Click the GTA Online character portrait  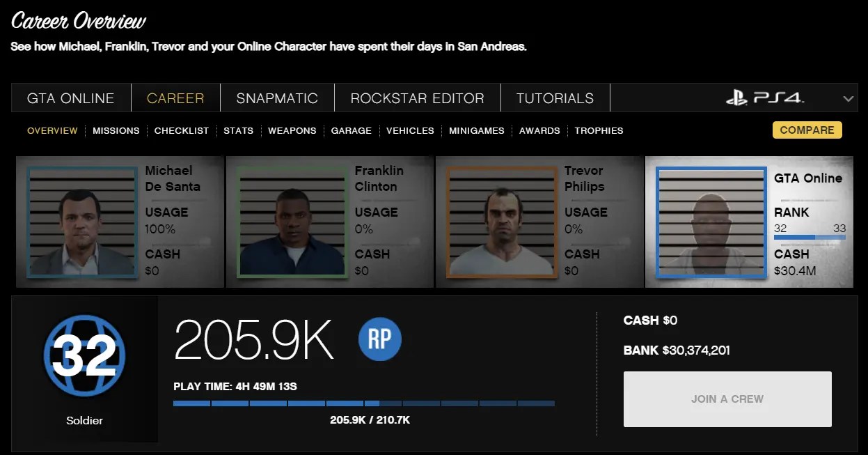click(711, 222)
